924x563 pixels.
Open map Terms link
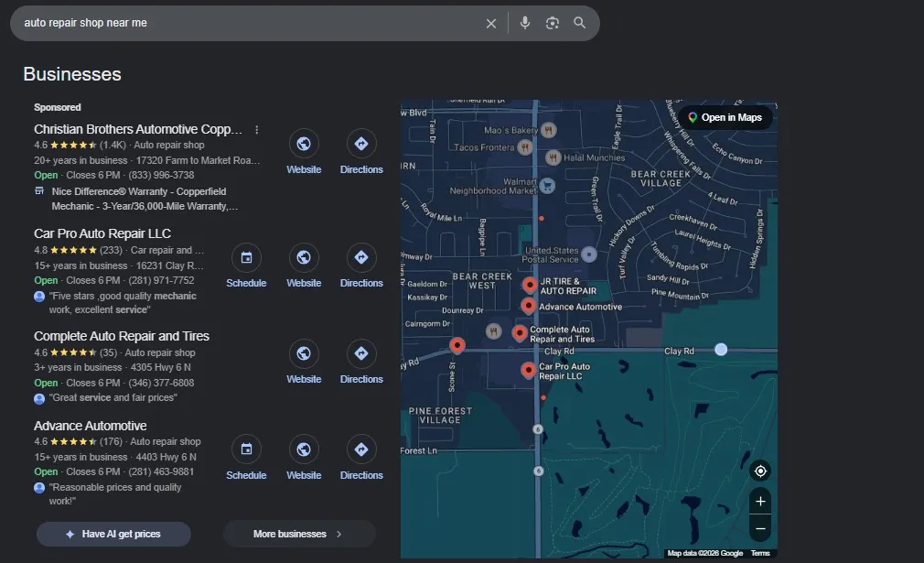coord(760,553)
